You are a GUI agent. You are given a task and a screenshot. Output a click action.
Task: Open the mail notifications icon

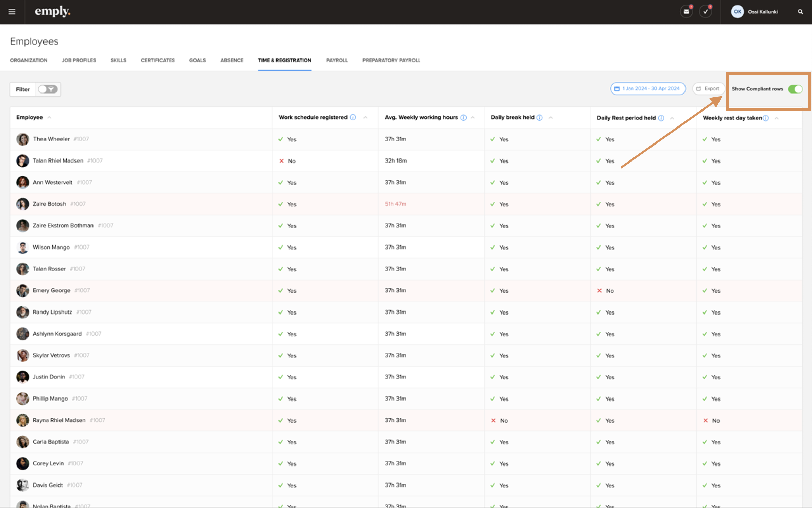pos(686,12)
